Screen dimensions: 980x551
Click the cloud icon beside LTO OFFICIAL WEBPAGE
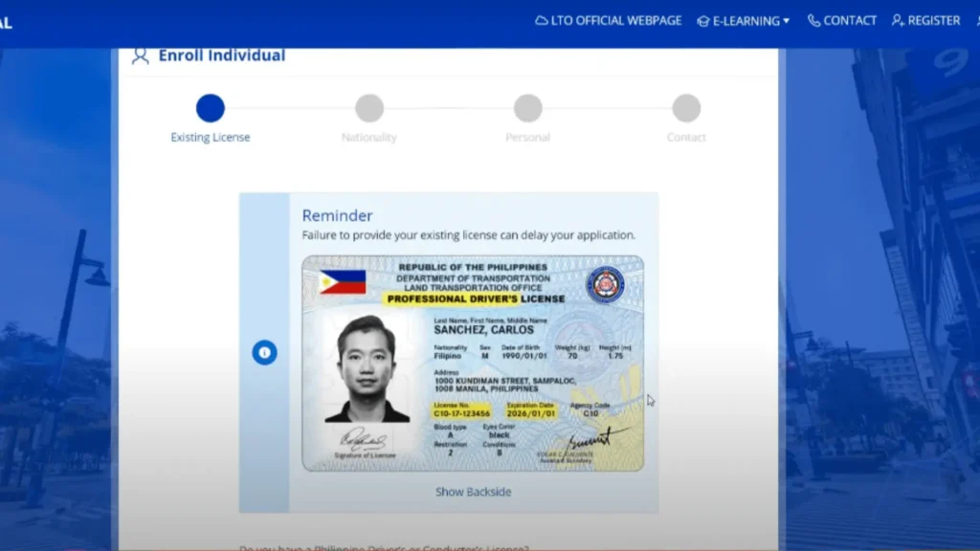tap(541, 20)
